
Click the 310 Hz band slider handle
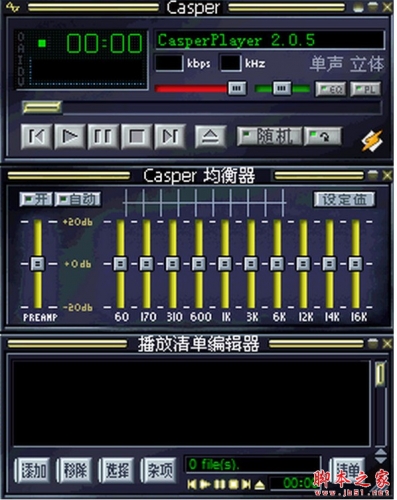[173, 264]
